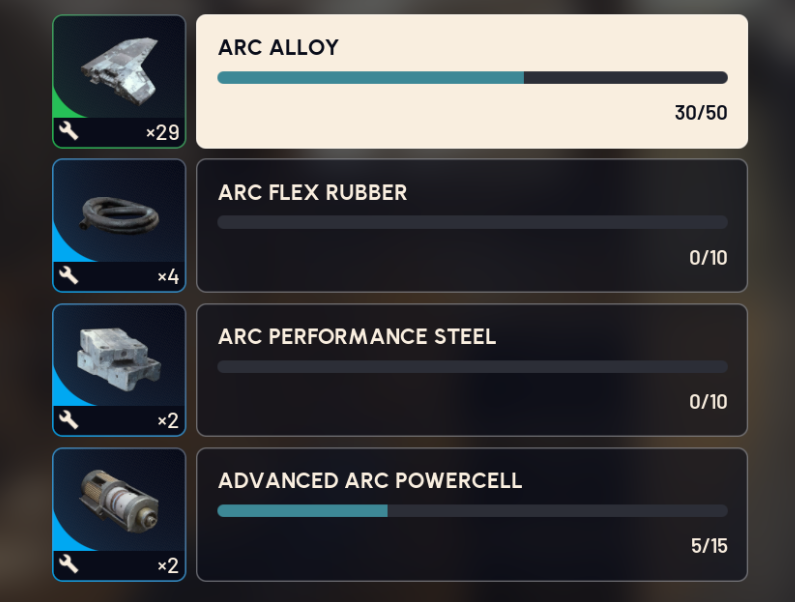
Task: Click the ARC Alloy progress bar
Action: tap(471, 78)
